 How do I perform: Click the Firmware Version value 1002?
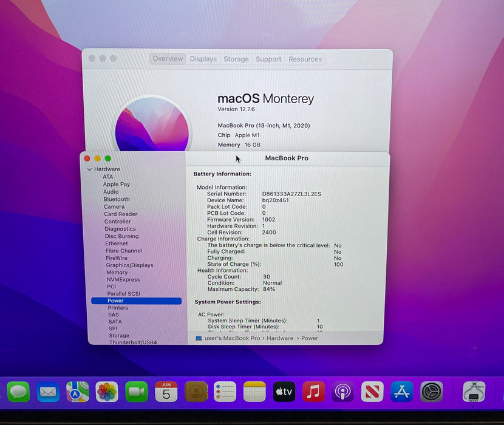(x=269, y=220)
